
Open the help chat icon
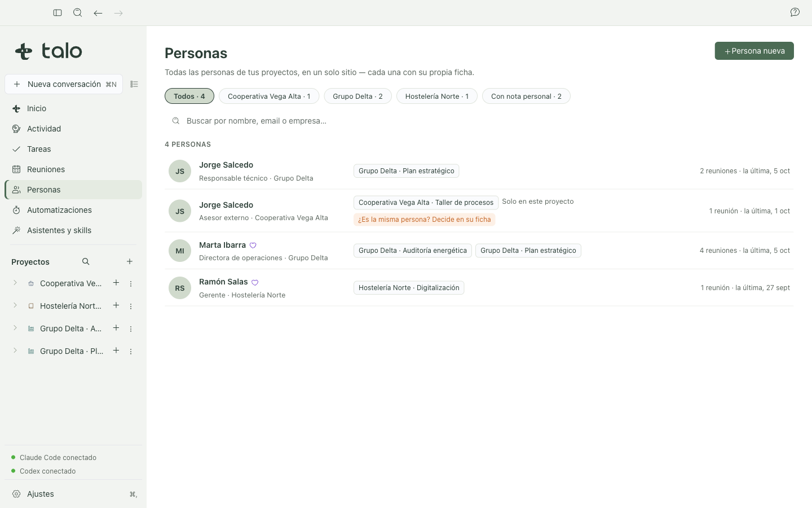(x=795, y=12)
